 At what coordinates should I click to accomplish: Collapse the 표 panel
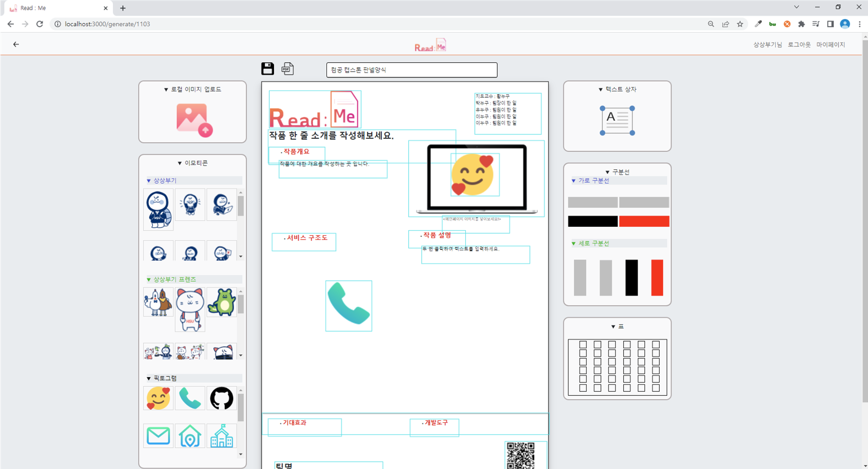click(617, 327)
